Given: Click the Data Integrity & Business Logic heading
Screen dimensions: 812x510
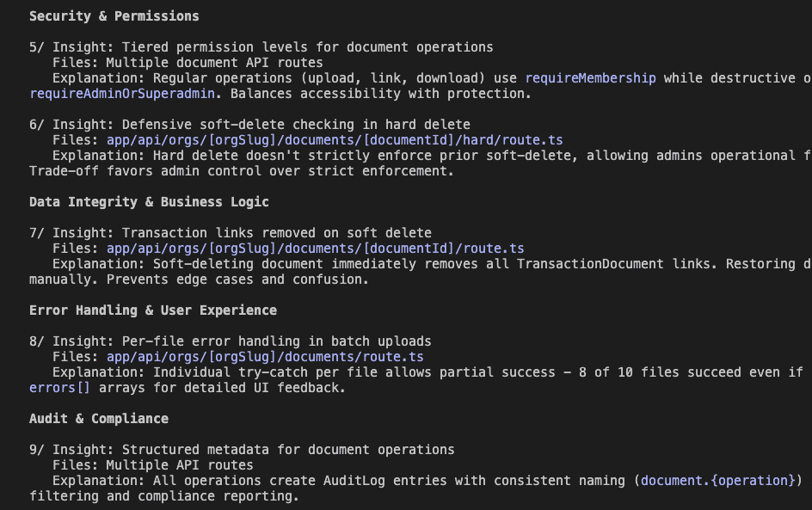Looking at the screenshot, I should [151, 202].
